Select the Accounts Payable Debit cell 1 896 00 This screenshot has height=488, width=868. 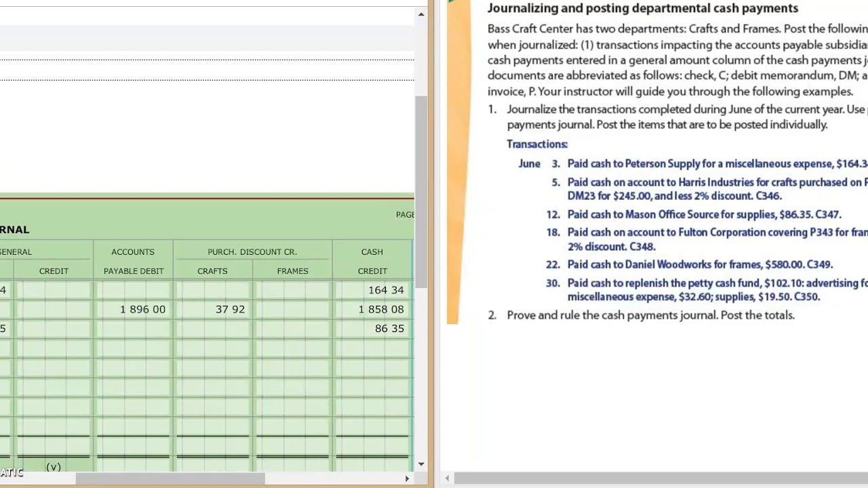(x=133, y=309)
